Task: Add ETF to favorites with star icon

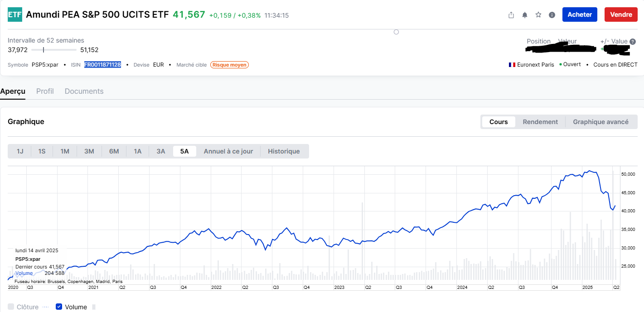Action: (538, 15)
